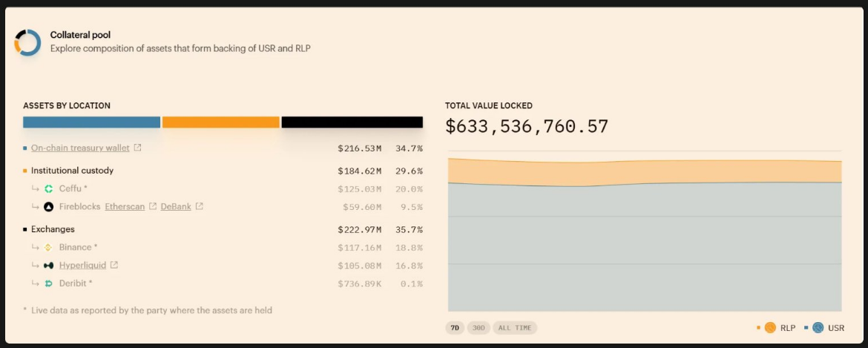Select the 7D time range
The image size is (868, 348).
[x=454, y=328]
